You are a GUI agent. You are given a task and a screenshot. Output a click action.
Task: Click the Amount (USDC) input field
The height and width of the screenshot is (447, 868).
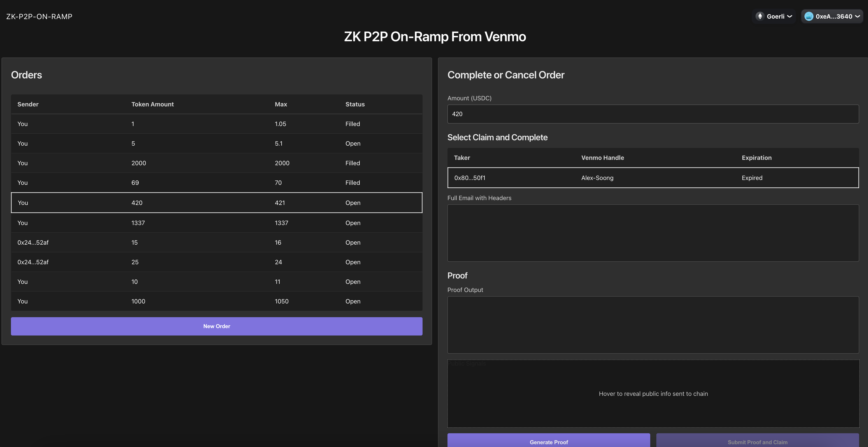[653, 114]
